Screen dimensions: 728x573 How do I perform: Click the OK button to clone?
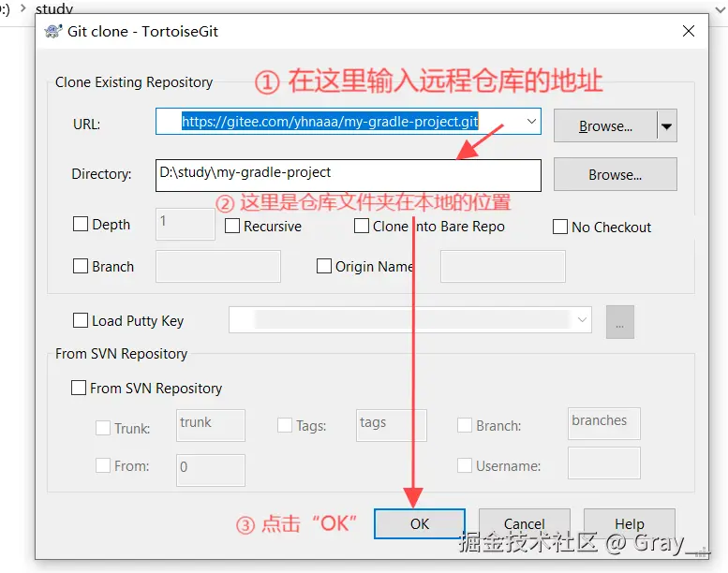coord(420,523)
